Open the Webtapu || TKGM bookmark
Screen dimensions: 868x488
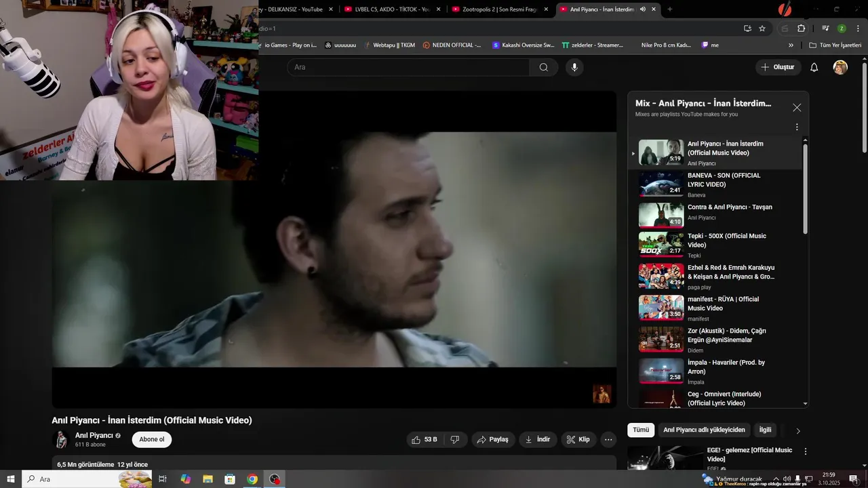click(389, 45)
